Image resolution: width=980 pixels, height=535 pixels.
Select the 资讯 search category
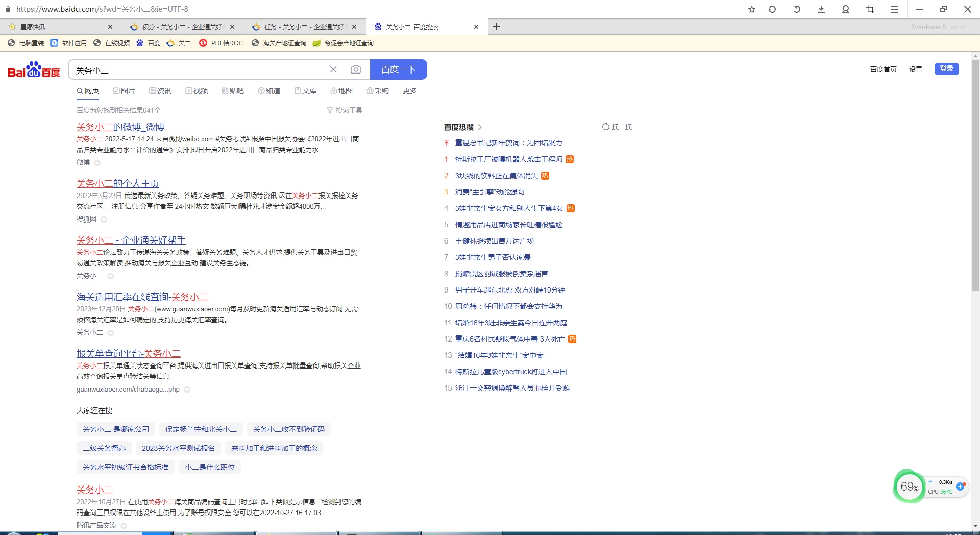[160, 91]
